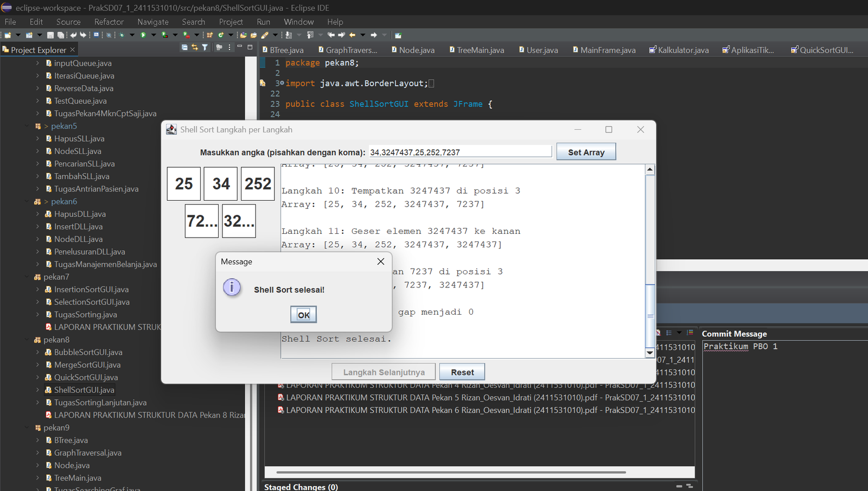
Task: Open the Project Explorer filter icon
Action: click(205, 48)
